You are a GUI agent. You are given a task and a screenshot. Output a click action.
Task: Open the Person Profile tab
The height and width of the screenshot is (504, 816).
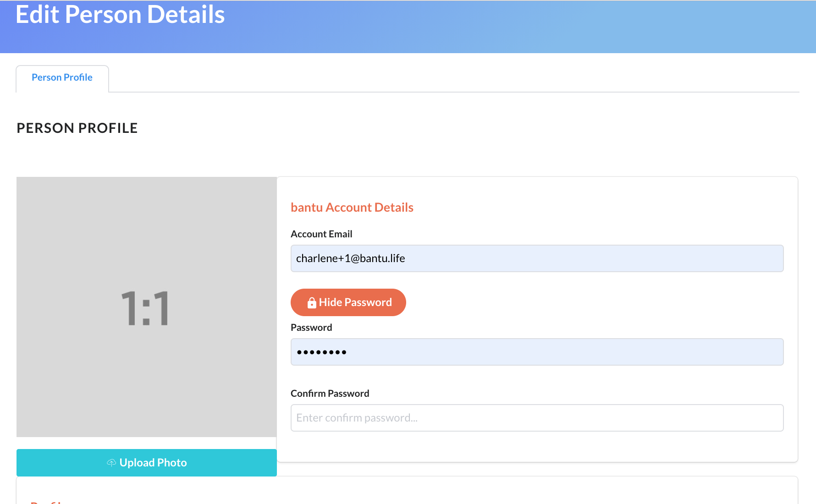point(62,78)
